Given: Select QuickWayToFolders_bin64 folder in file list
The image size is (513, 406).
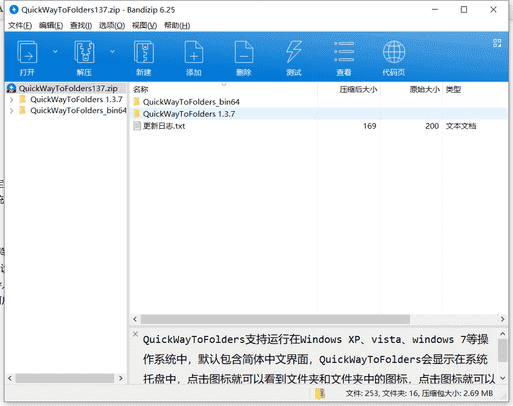Looking at the screenshot, I should 191,102.
